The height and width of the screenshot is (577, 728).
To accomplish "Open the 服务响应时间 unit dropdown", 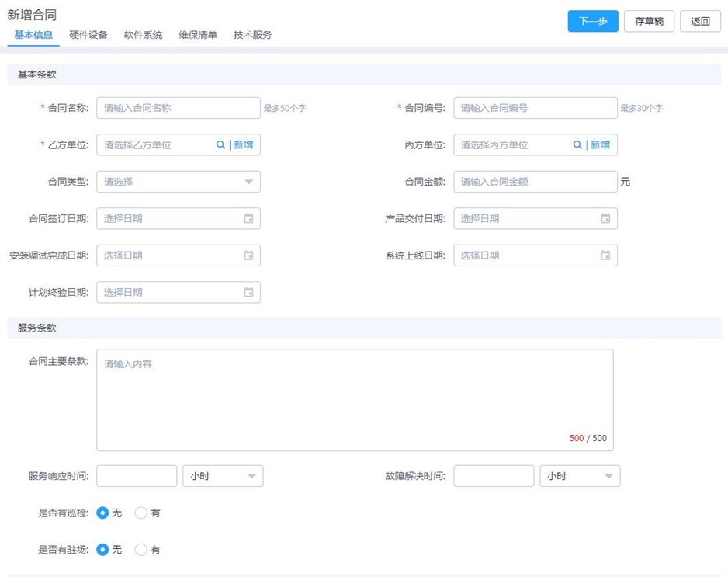I will point(223,476).
